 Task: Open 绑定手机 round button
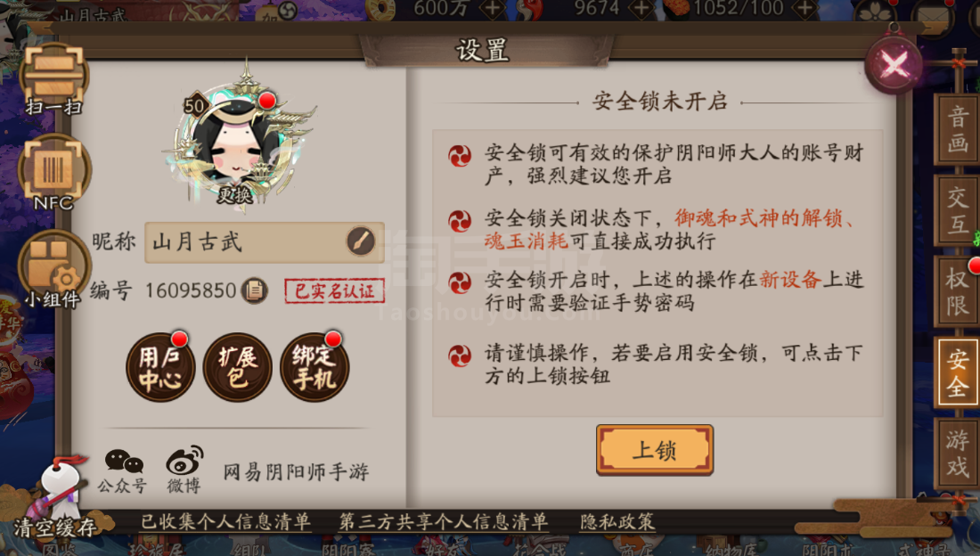pos(314,366)
